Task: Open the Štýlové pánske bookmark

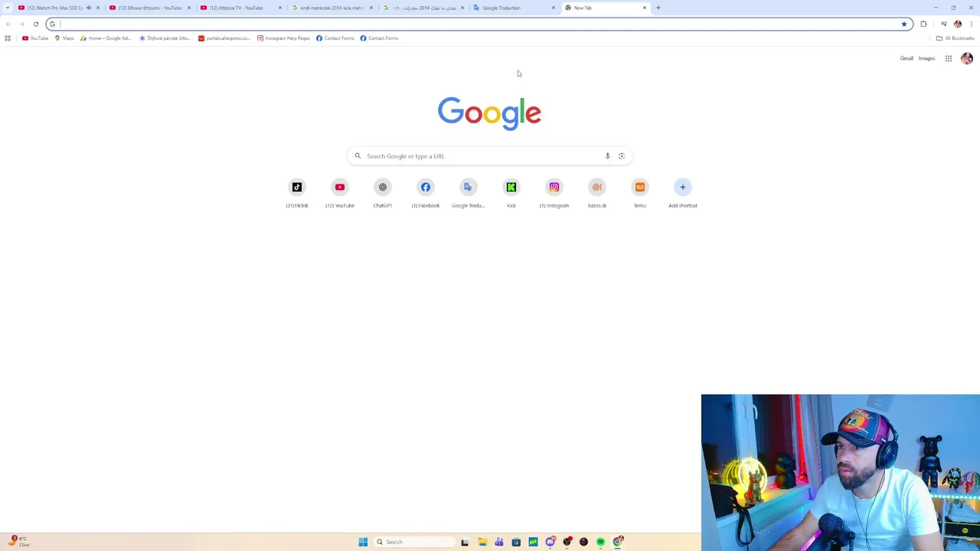Action: click(x=165, y=38)
